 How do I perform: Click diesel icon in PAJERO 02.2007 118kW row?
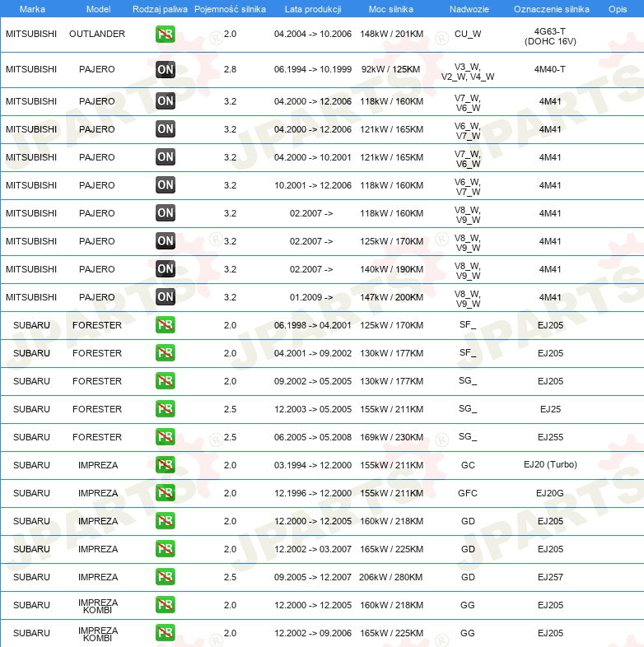tap(166, 213)
